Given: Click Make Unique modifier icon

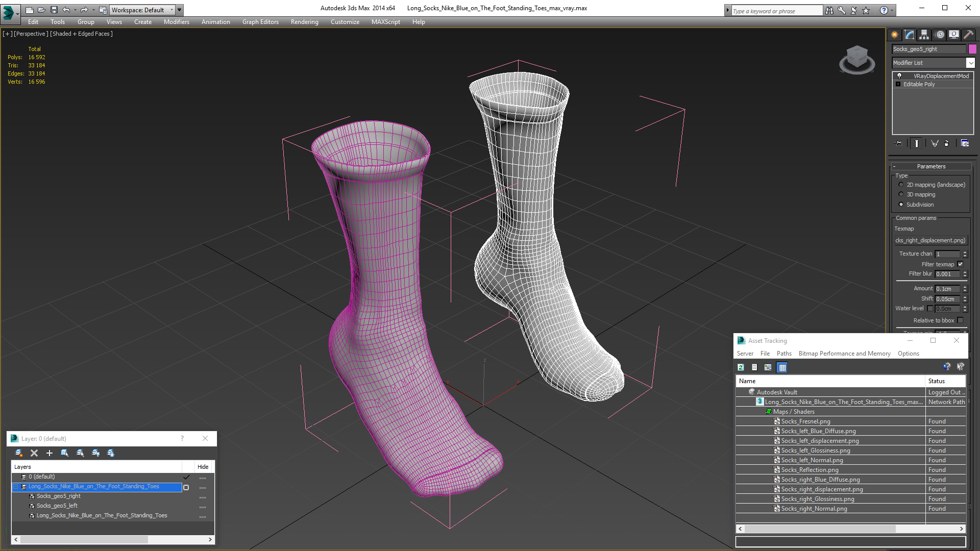Looking at the screenshot, I should click(935, 143).
